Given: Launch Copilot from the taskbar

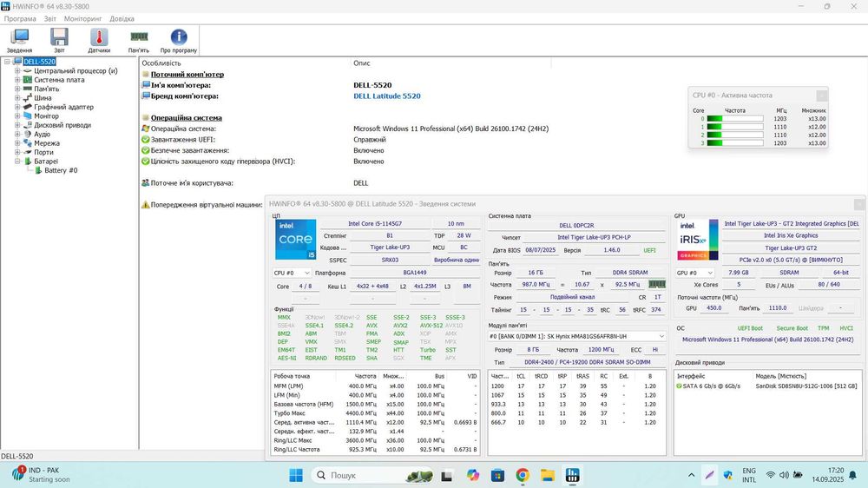Looking at the screenshot, I should point(472,475).
